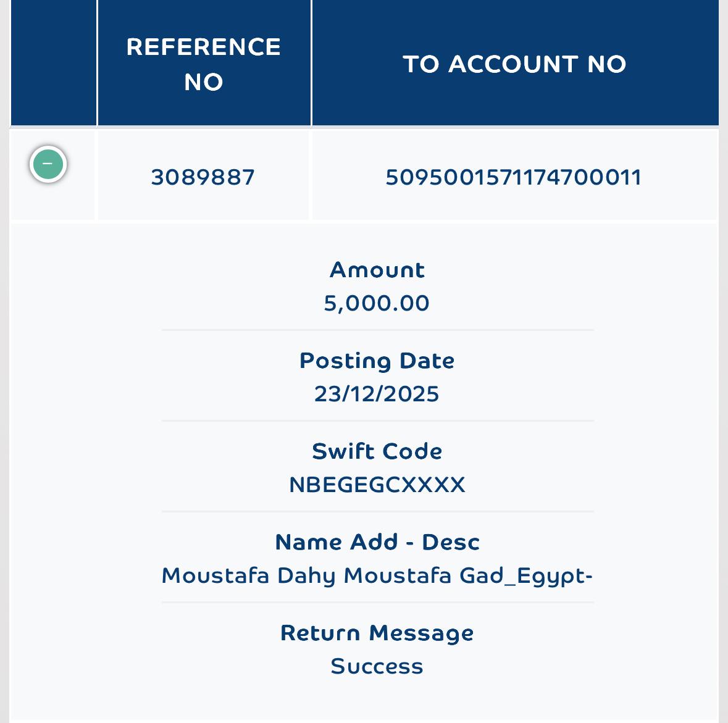This screenshot has width=728, height=723.
Task: Click the word NO beneath REFERENCE
Action: click(x=204, y=82)
